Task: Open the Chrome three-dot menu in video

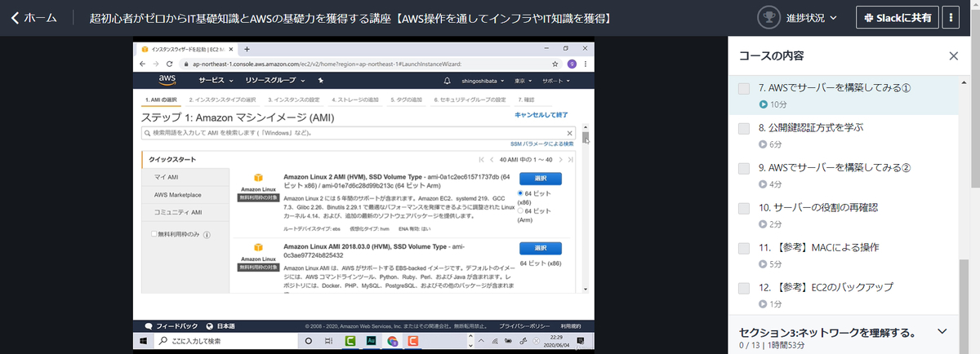Action: [x=585, y=63]
